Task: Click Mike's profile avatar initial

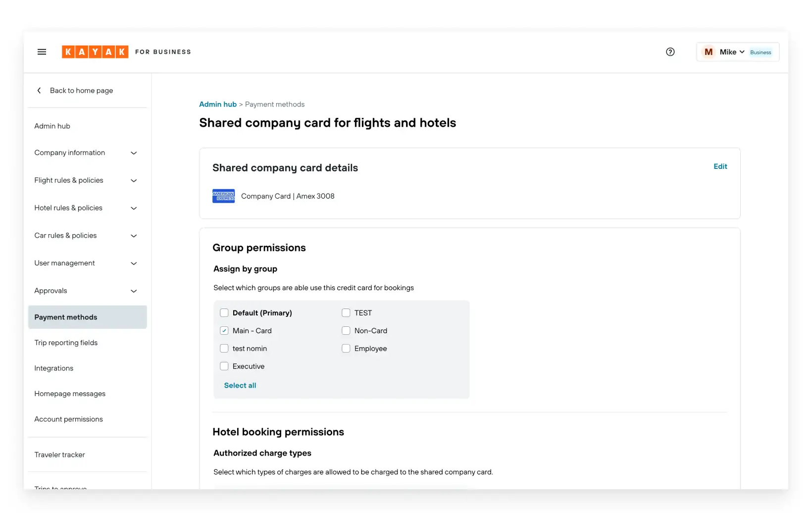Action: click(708, 51)
